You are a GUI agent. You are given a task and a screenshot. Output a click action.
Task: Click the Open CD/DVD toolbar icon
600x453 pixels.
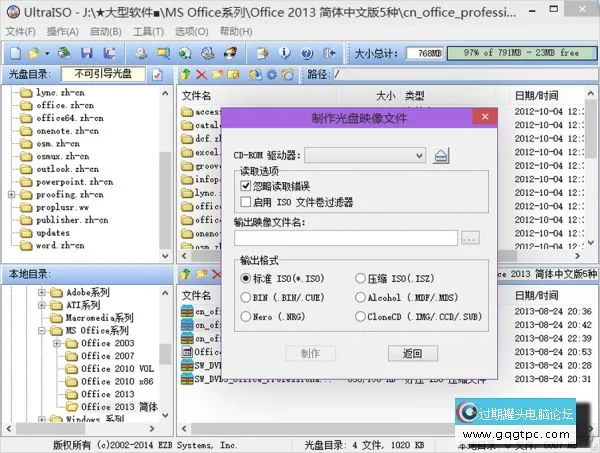(x=64, y=53)
